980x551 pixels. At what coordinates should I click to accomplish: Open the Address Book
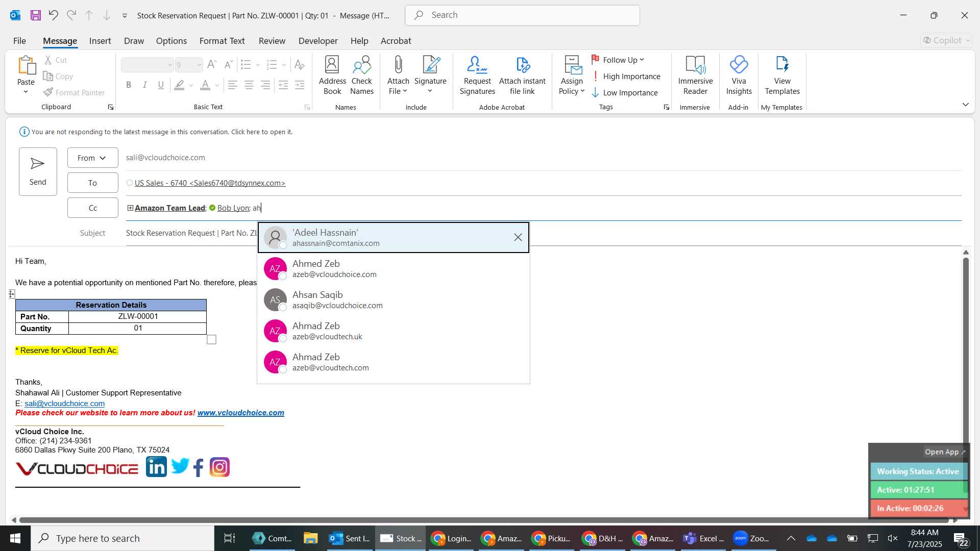332,76
